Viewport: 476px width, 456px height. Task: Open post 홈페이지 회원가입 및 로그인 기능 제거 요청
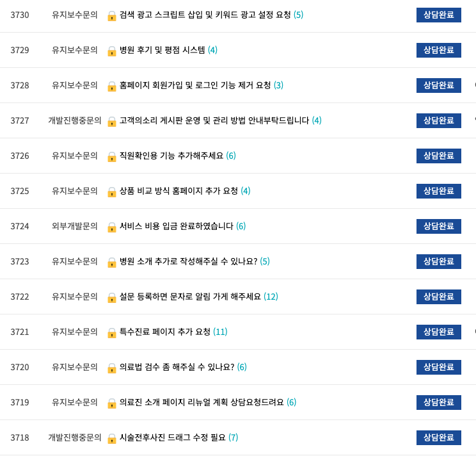point(195,85)
